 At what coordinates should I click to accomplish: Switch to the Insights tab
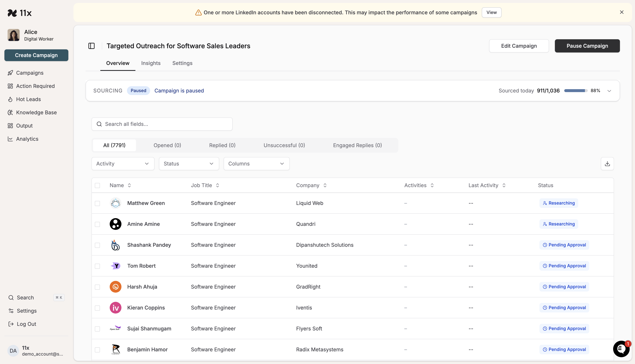click(x=151, y=63)
